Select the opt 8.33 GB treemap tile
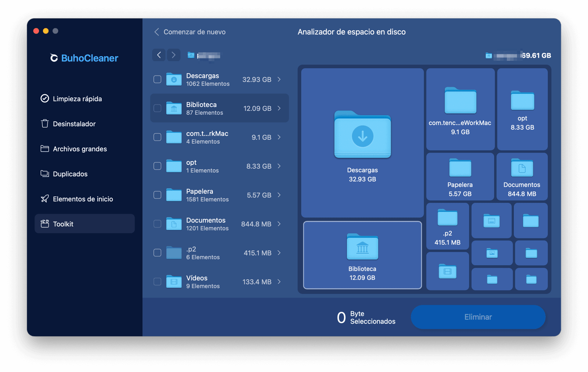 [522, 109]
